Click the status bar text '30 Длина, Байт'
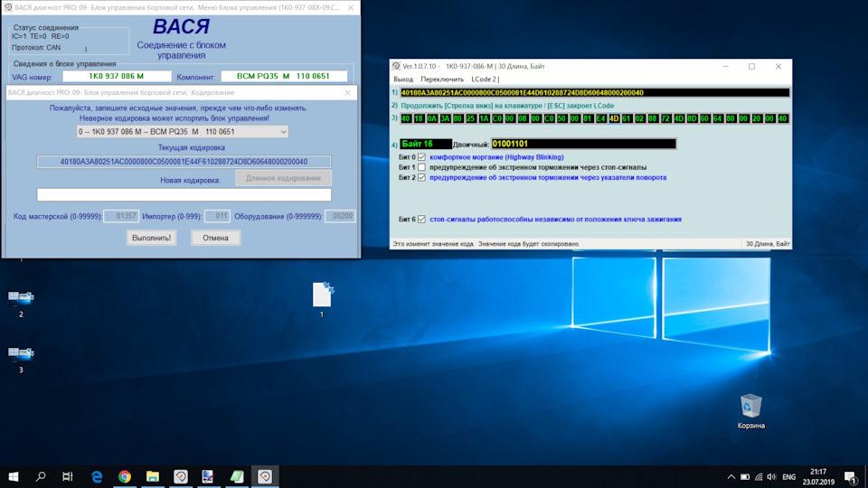Image resolution: width=868 pixels, height=488 pixels. [x=768, y=244]
